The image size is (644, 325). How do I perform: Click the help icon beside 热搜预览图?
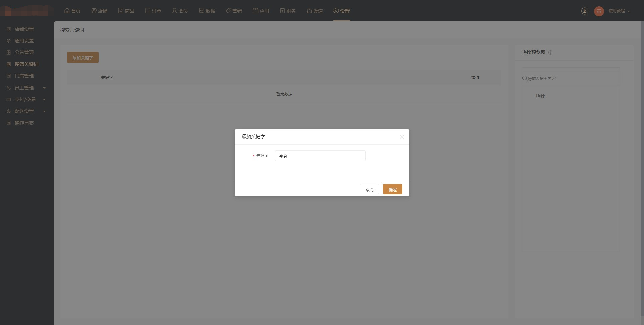(x=550, y=53)
